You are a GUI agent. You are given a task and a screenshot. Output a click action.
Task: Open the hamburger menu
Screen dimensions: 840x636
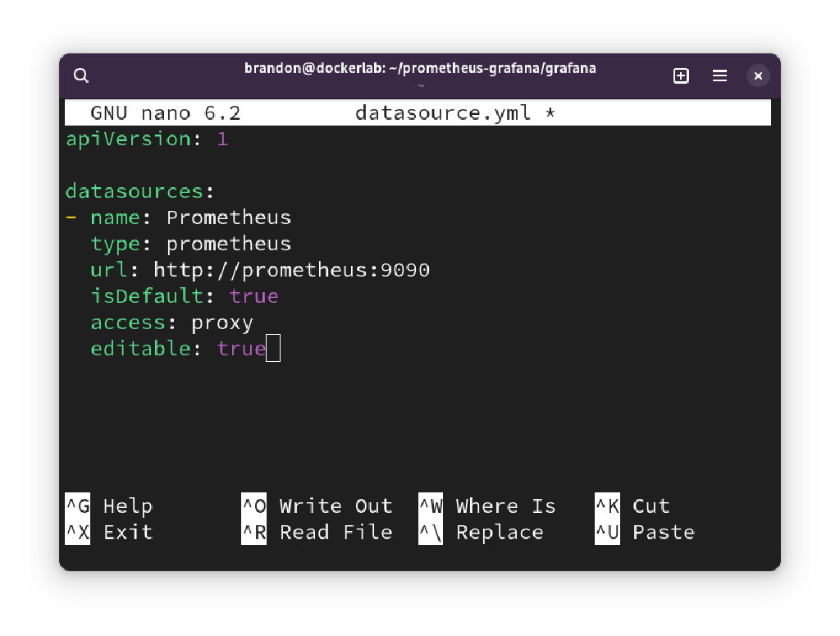[719, 75]
